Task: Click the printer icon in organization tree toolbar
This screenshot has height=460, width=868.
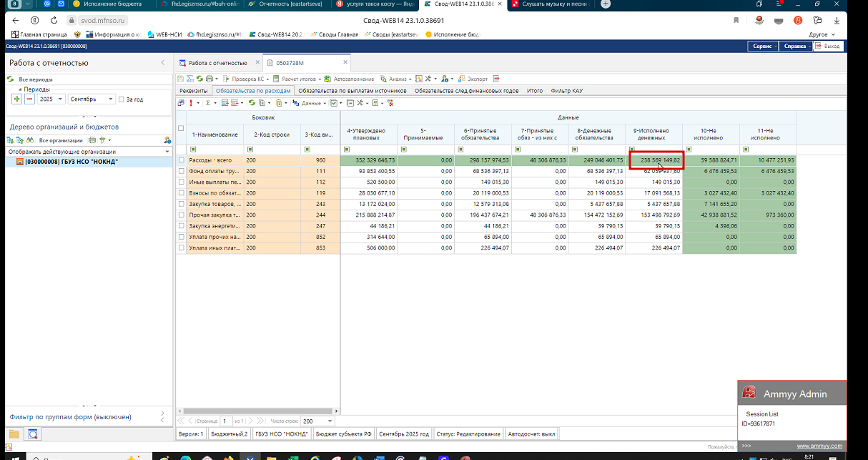Action: [92, 141]
